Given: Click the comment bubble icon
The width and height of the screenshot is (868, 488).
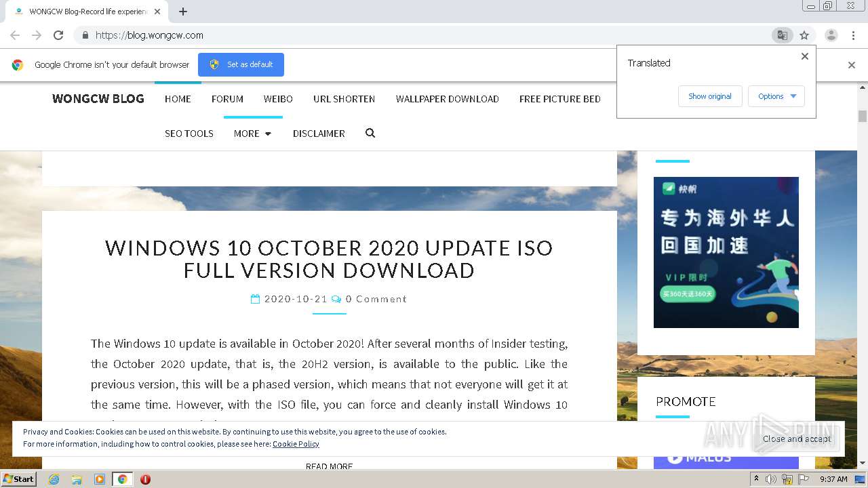Looking at the screenshot, I should pyautogui.click(x=336, y=299).
